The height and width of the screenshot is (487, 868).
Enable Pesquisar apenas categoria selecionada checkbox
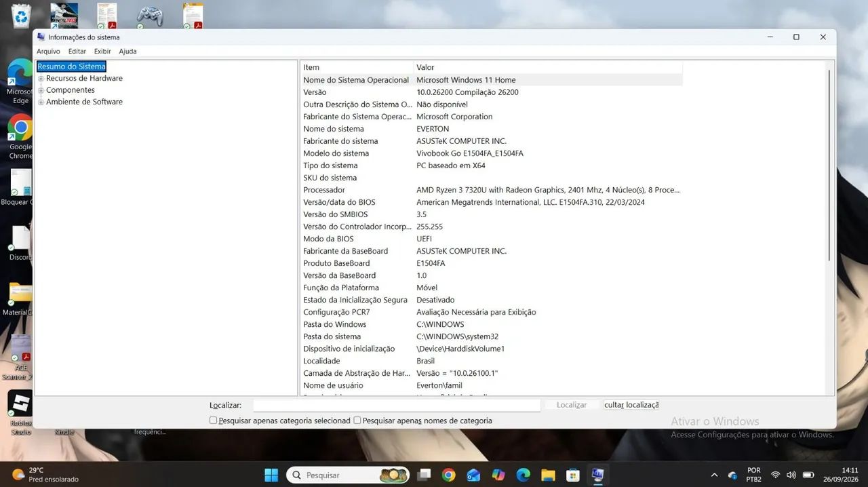pos(213,421)
